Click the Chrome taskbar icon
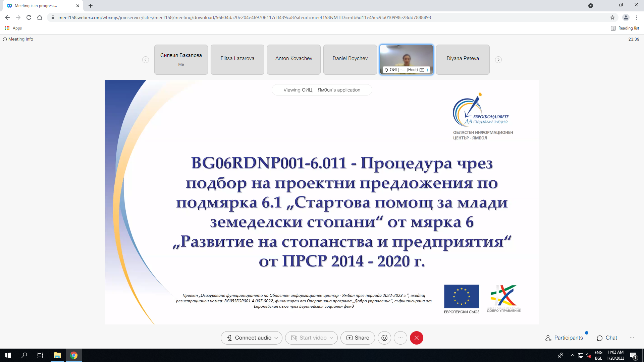 (74, 355)
